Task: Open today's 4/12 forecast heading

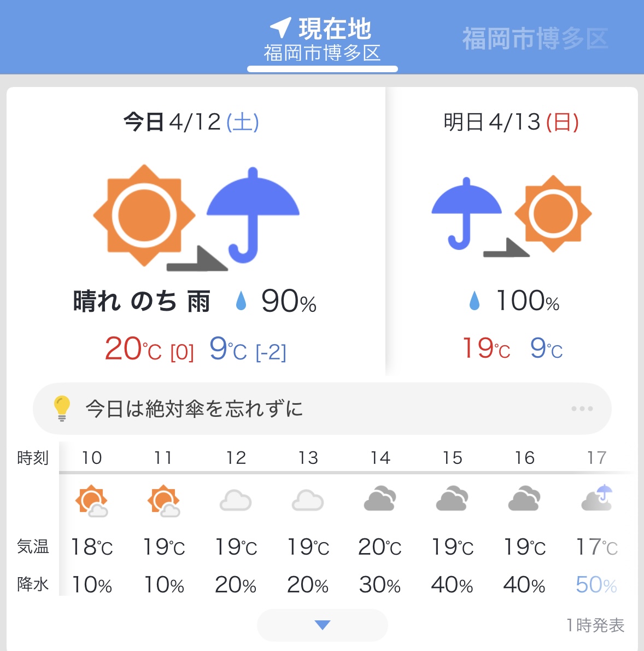Action: (x=191, y=121)
